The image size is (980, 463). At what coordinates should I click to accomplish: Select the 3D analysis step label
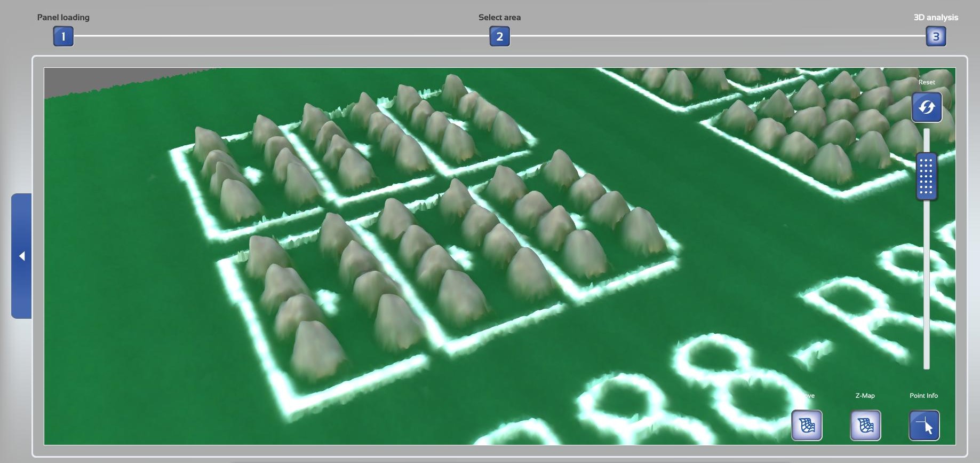tap(935, 17)
